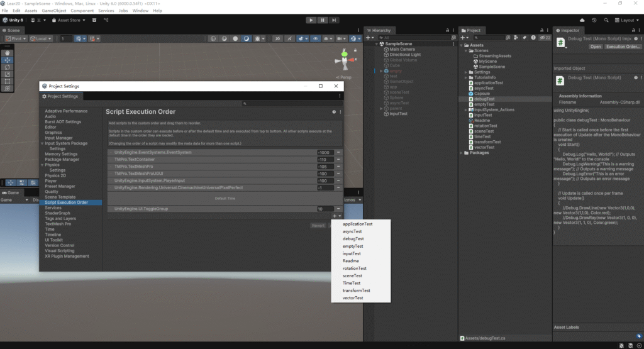The width and height of the screenshot is (644, 349).
Task: Toggle hidden packages count in Project
Action: click(x=545, y=37)
